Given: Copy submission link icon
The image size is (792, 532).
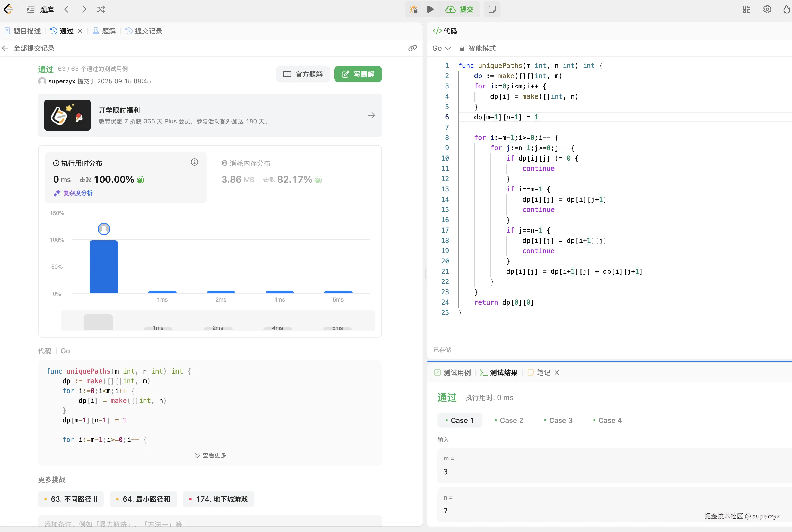Looking at the screenshot, I should [x=413, y=48].
